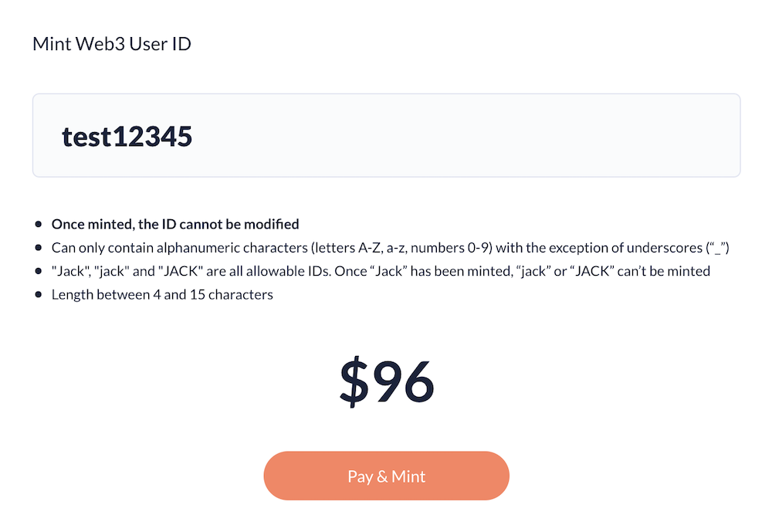Focus the Web3 User ID input field
The image size is (772, 532).
tap(463, 136)
